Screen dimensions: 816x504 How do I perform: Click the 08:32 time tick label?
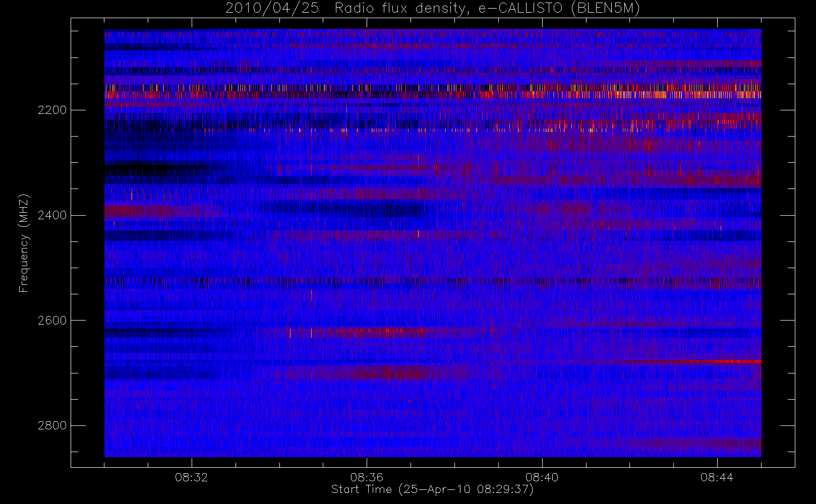(192, 477)
